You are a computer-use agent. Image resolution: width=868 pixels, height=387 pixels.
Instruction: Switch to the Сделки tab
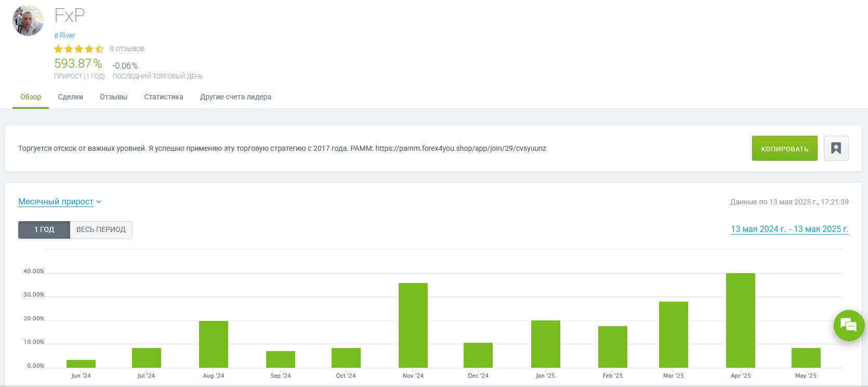coord(70,97)
